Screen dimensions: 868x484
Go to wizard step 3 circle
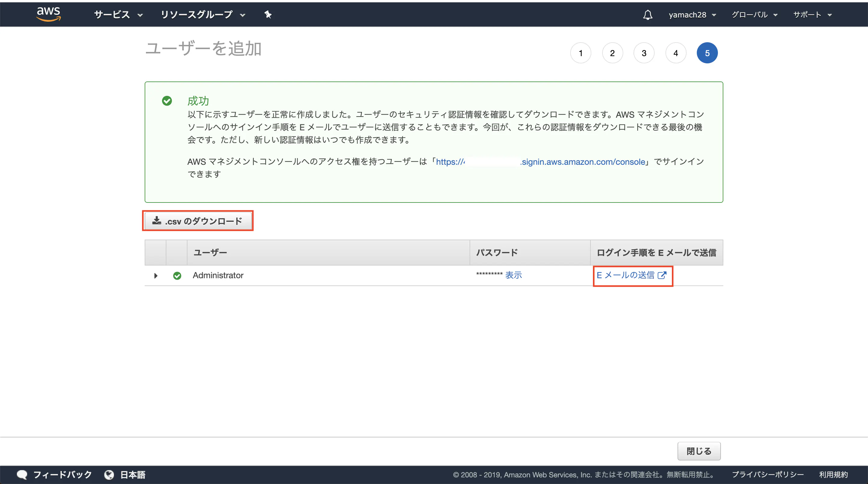(x=643, y=53)
